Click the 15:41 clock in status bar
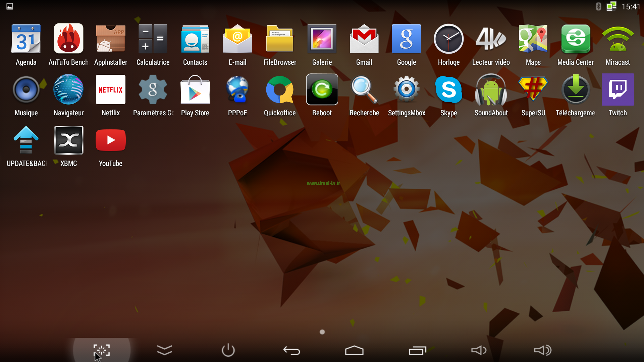Viewport: 644px width, 362px height. coord(631,7)
